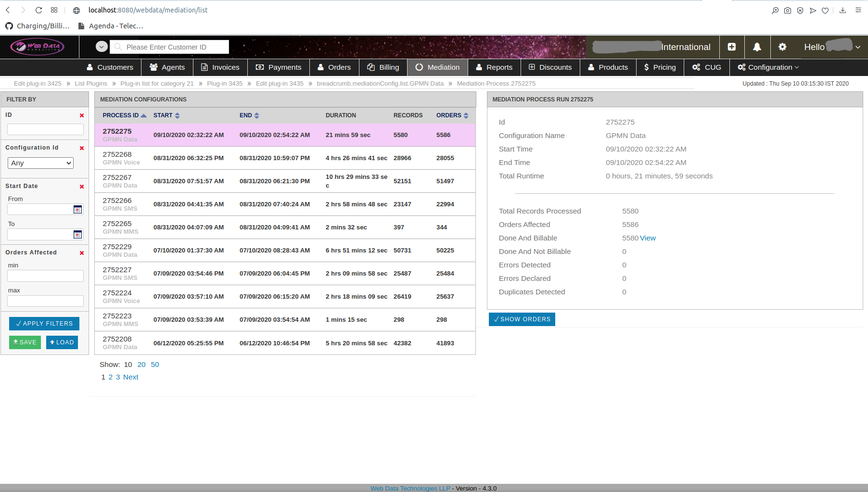The image size is (868, 492).
Task: Open the Mediation menu
Action: tap(437, 67)
